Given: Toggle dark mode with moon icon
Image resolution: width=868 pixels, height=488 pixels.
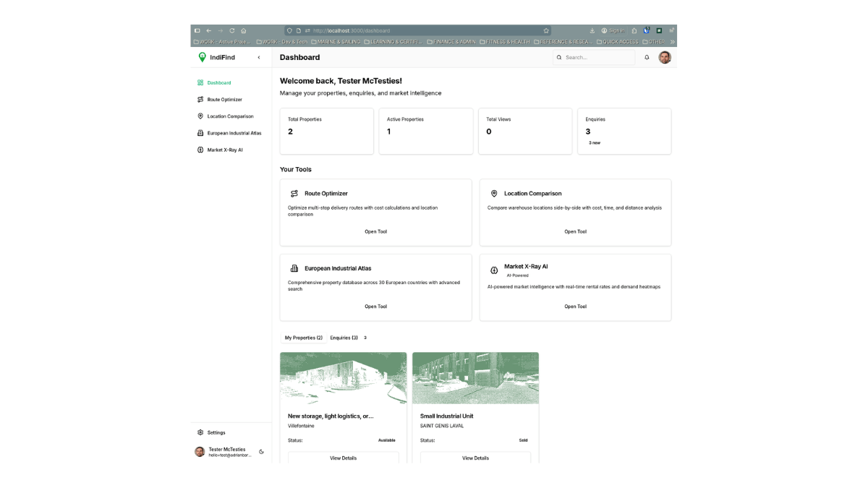Looking at the screenshot, I should [261, 452].
